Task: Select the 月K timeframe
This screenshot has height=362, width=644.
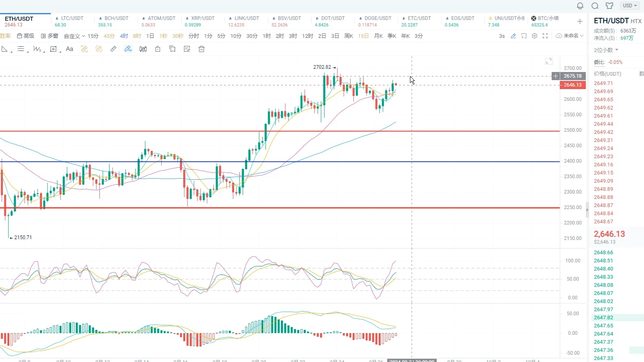Action: (379, 36)
